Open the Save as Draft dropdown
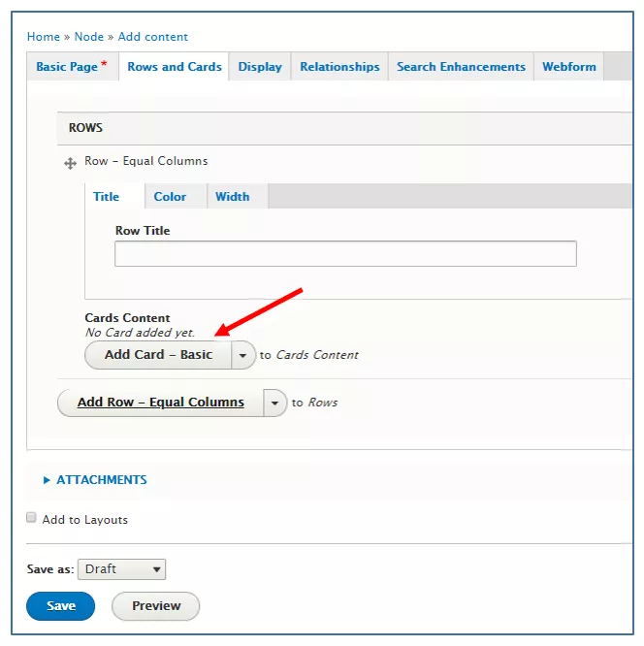The height and width of the screenshot is (646, 644). (121, 569)
